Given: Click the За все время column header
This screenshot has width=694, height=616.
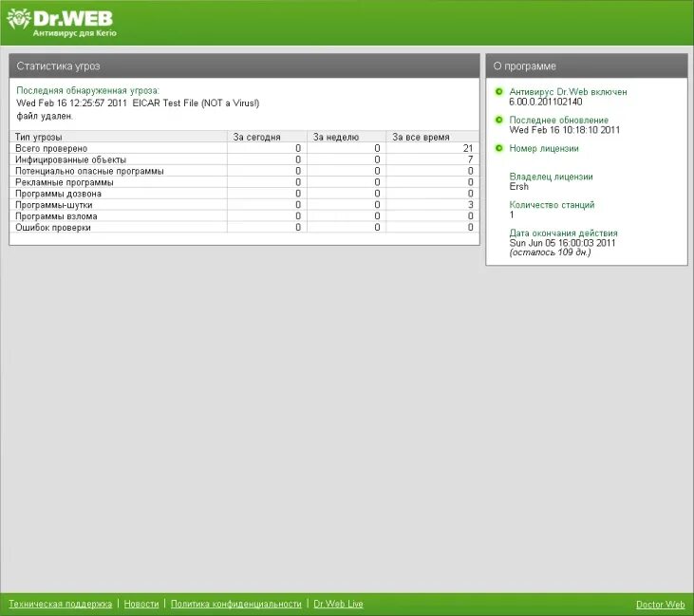Looking at the screenshot, I should [432, 137].
